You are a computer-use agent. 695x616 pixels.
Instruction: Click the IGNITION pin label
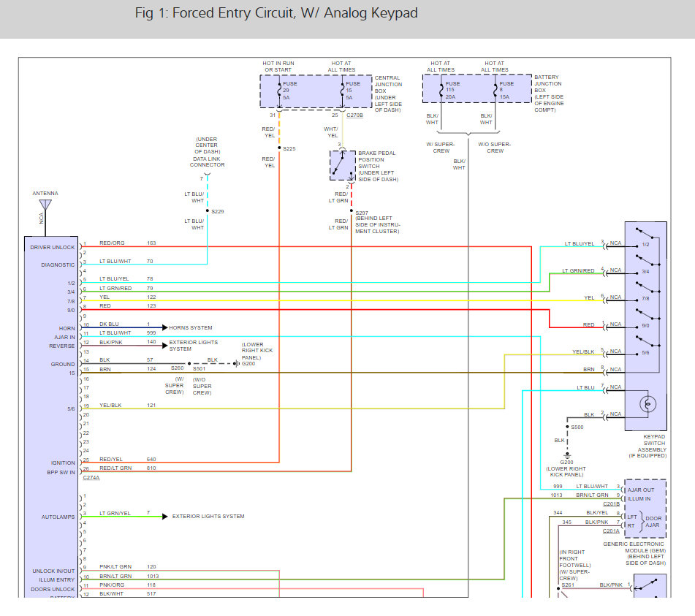pyautogui.click(x=63, y=463)
